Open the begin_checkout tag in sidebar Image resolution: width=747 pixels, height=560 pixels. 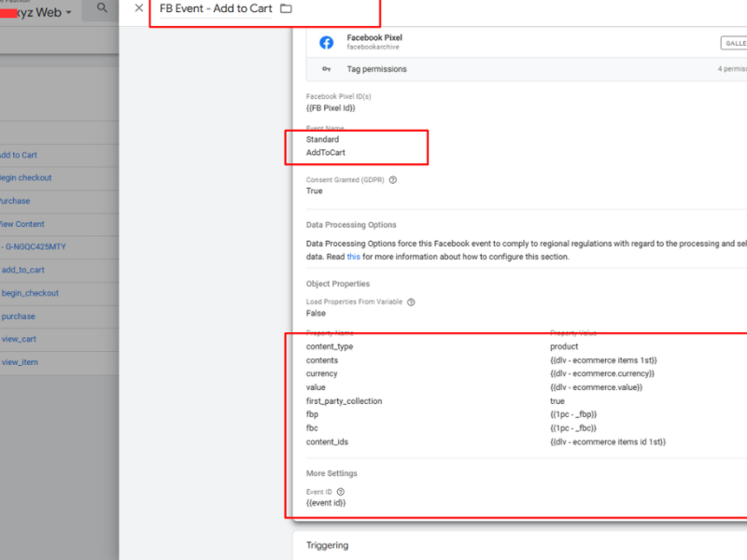(30, 293)
